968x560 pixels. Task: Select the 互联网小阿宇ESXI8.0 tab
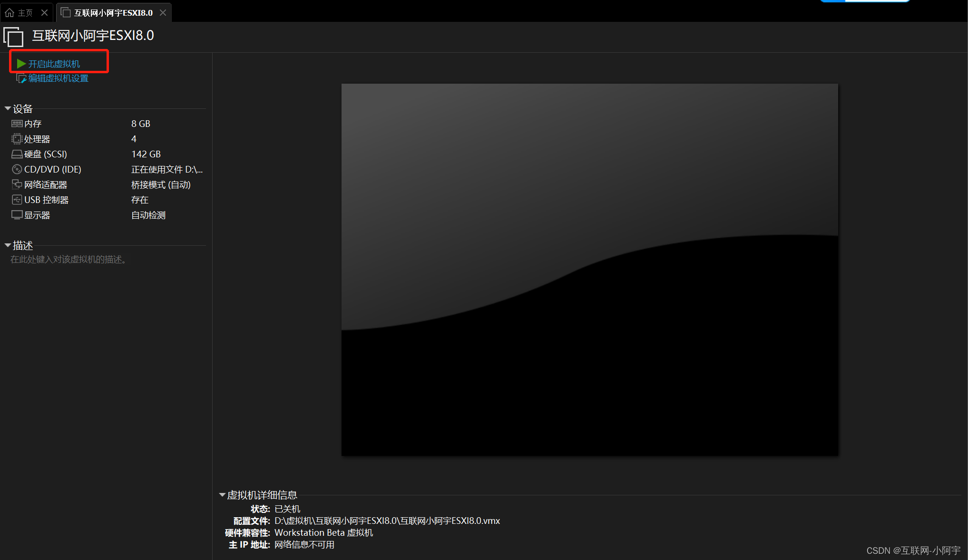[x=112, y=12]
